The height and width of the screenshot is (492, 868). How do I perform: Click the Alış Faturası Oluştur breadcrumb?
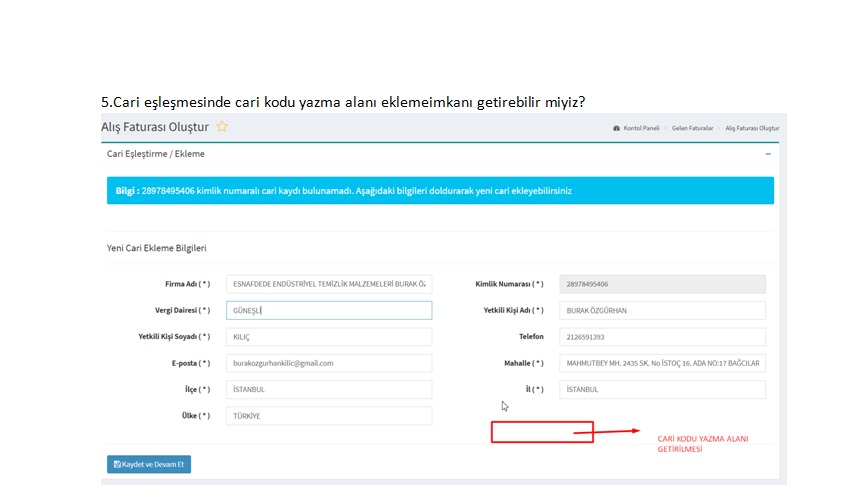click(752, 129)
